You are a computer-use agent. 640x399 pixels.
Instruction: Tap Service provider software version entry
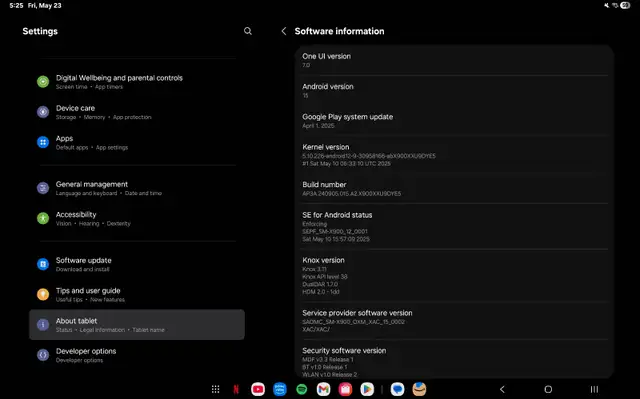click(x=454, y=321)
